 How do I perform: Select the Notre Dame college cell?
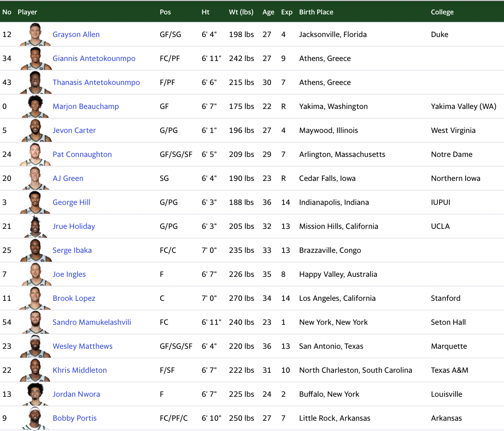[452, 154]
